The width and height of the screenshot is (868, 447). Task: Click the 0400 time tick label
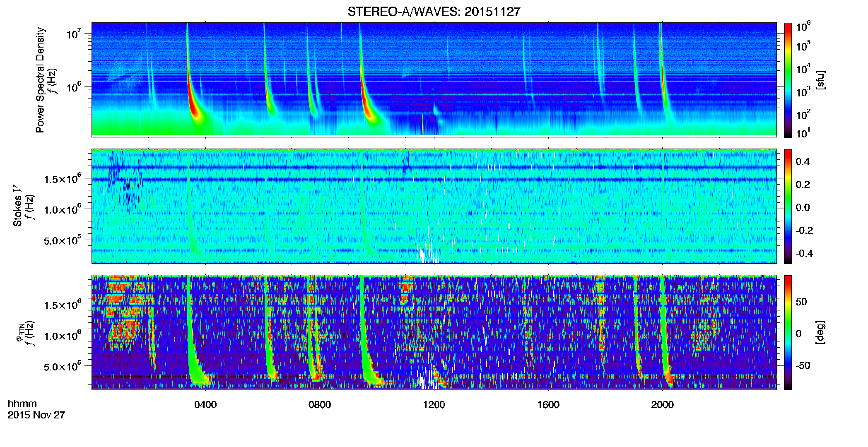point(205,405)
